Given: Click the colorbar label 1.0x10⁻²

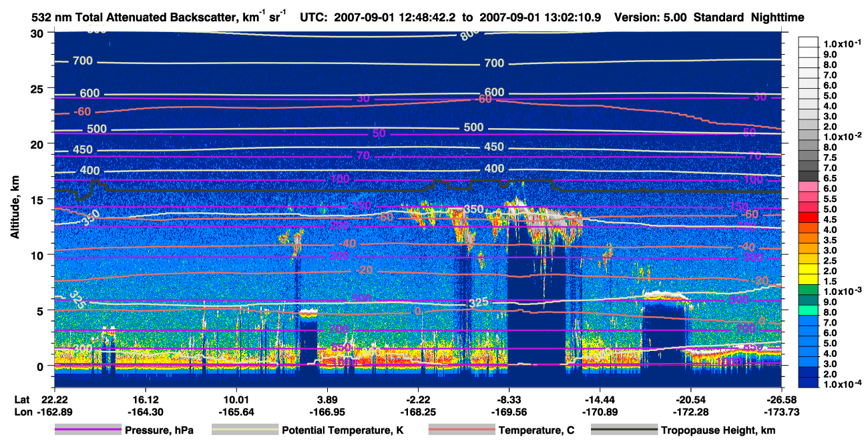Looking at the screenshot, I should [843, 137].
